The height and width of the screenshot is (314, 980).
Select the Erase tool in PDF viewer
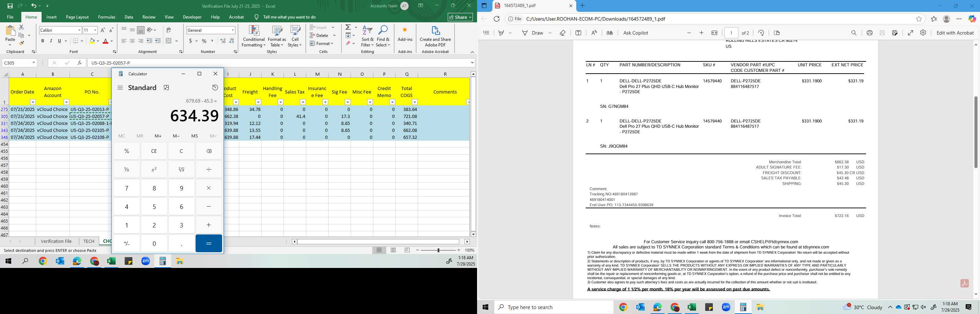click(x=562, y=33)
